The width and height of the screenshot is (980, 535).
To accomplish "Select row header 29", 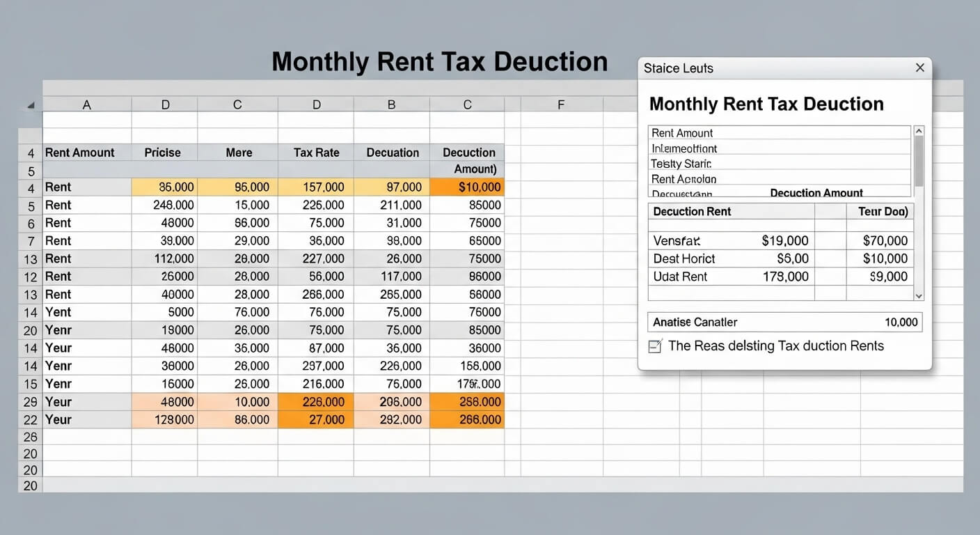I will click(31, 402).
